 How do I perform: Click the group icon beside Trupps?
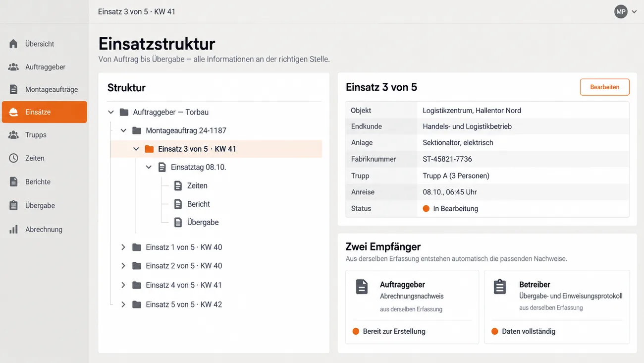tap(14, 135)
